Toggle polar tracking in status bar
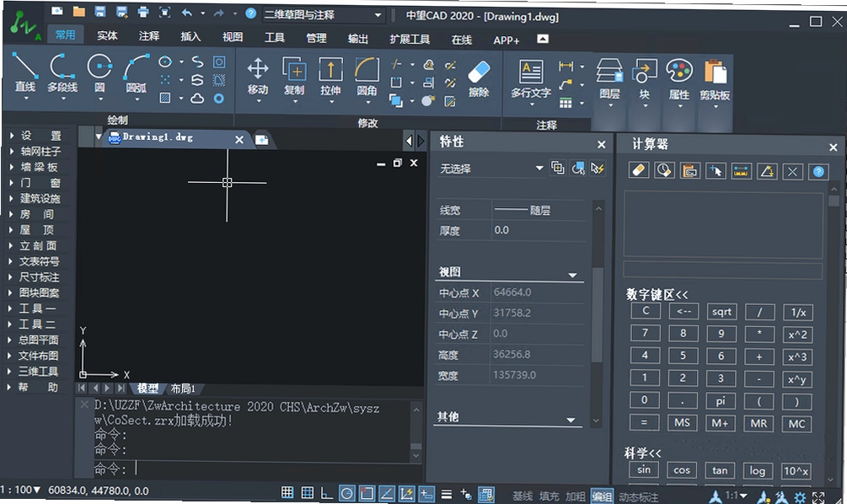Screen dimensions: 847x504 tap(346, 493)
